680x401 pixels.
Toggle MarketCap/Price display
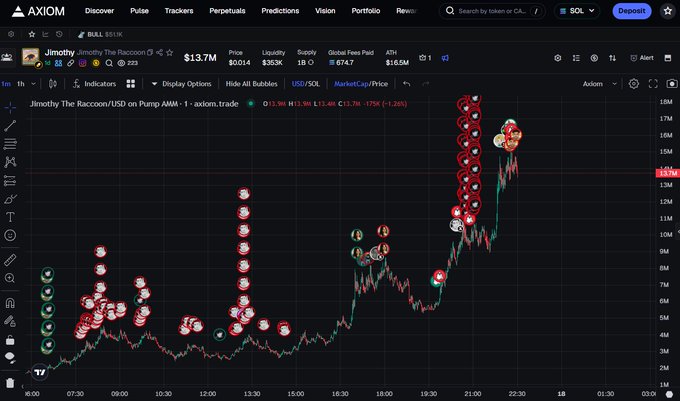361,84
